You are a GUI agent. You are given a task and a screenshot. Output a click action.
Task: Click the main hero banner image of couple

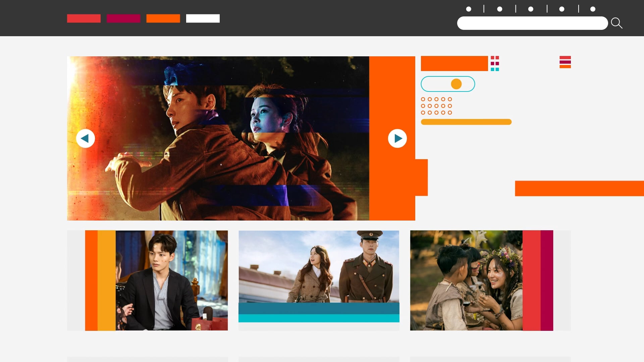(218, 138)
